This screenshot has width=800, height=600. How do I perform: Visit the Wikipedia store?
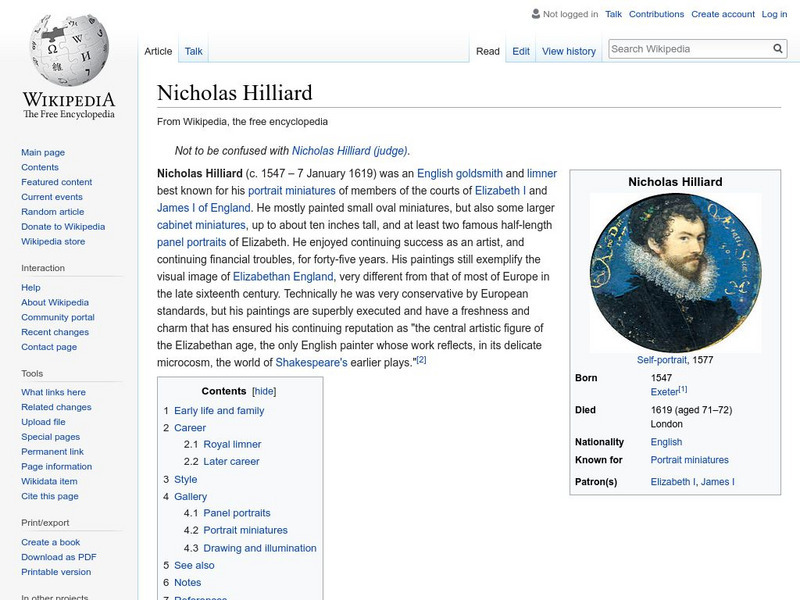53,241
